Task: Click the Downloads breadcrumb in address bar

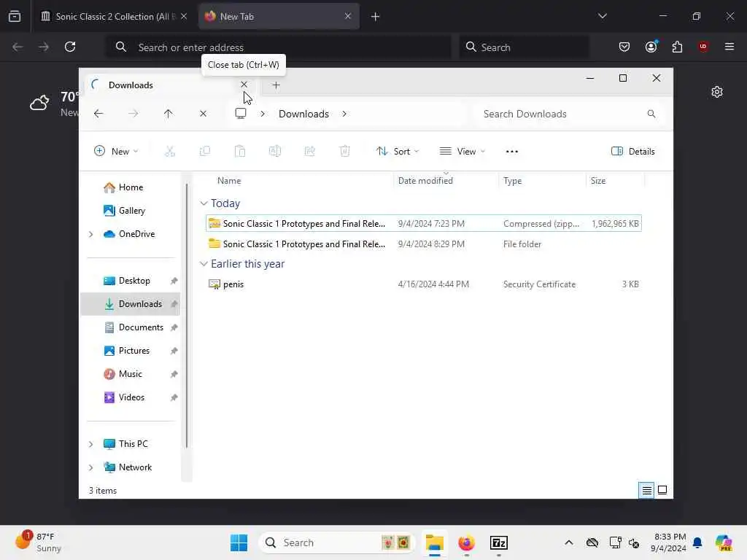Action: coord(303,114)
